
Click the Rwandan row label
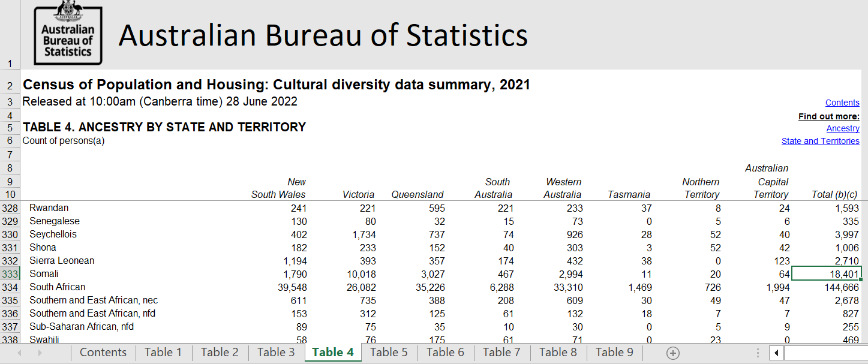(x=49, y=208)
